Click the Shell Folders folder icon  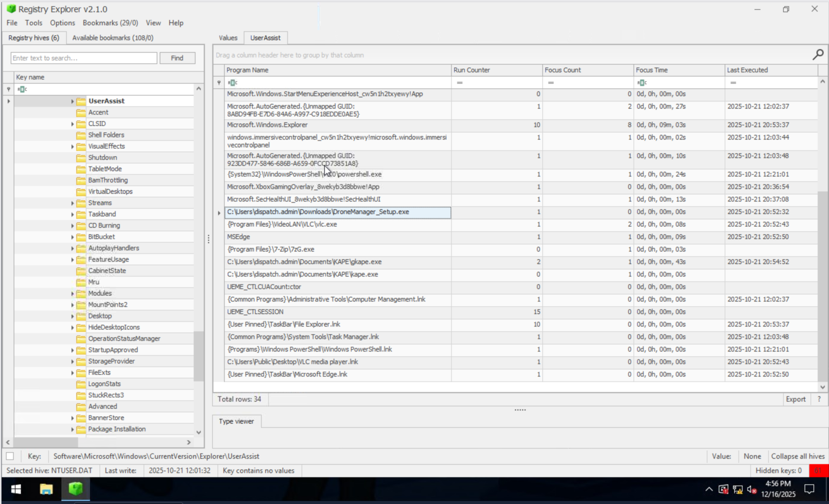[81, 135]
